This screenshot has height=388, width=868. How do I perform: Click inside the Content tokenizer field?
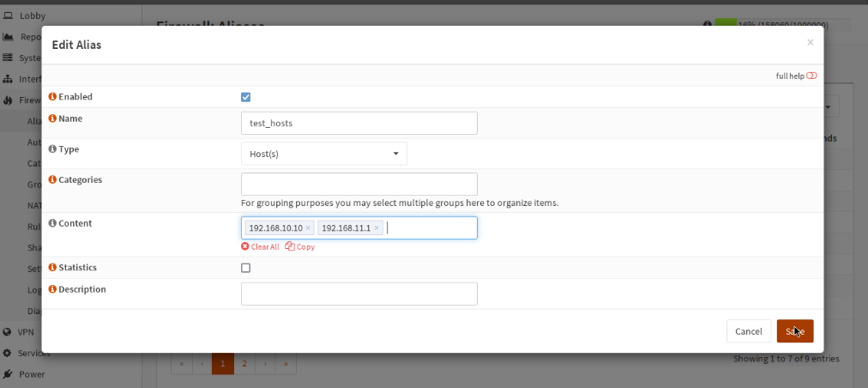pos(359,227)
